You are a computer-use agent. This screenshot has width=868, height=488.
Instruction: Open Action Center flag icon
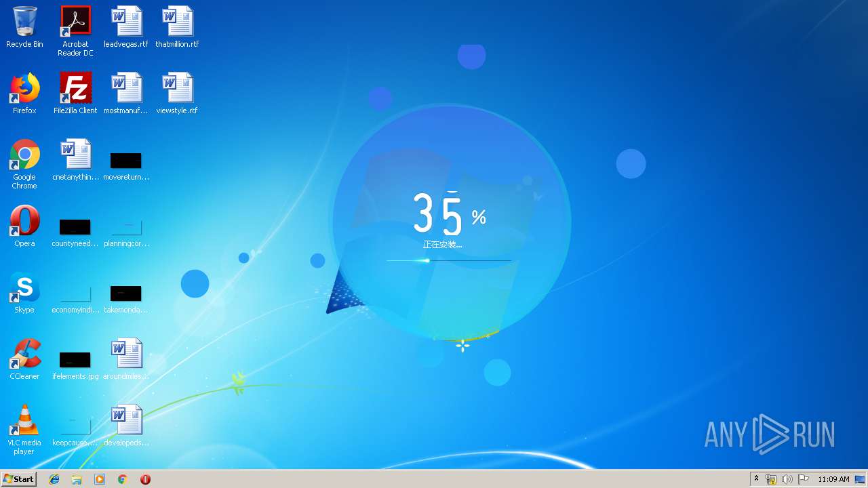click(804, 479)
